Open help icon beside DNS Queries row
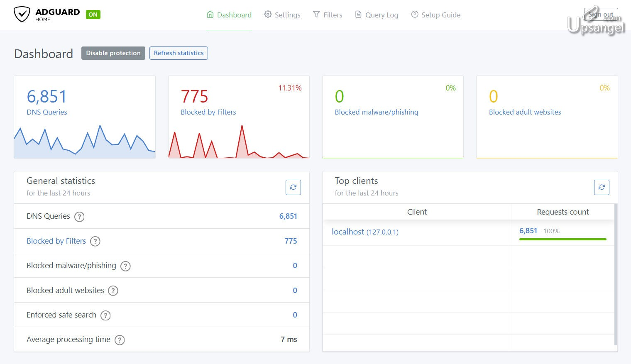This screenshot has height=364, width=631. (x=79, y=217)
